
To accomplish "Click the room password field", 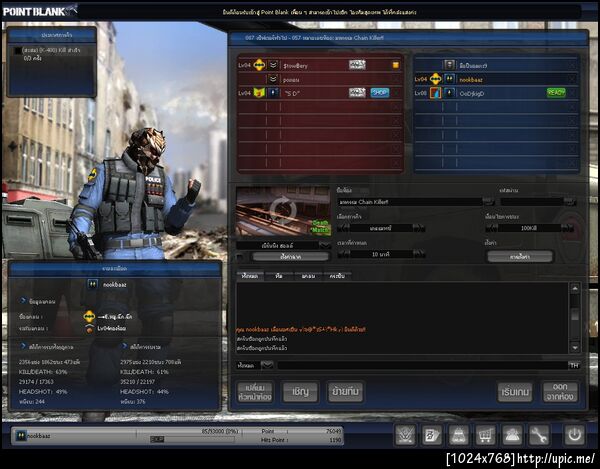I will [x=532, y=202].
